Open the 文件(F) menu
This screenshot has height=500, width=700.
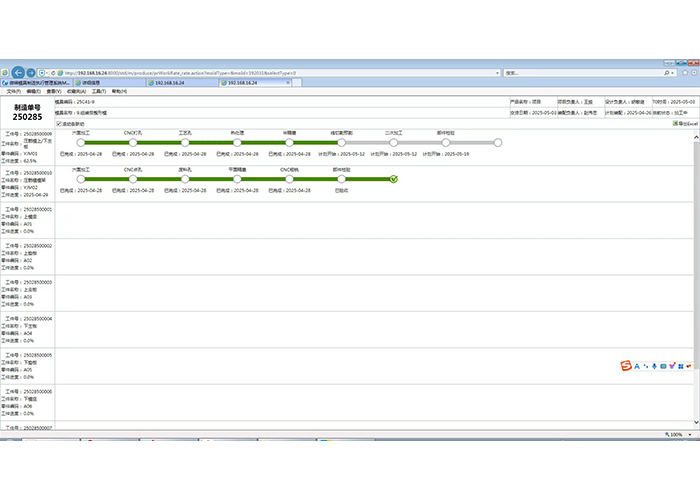[13, 91]
